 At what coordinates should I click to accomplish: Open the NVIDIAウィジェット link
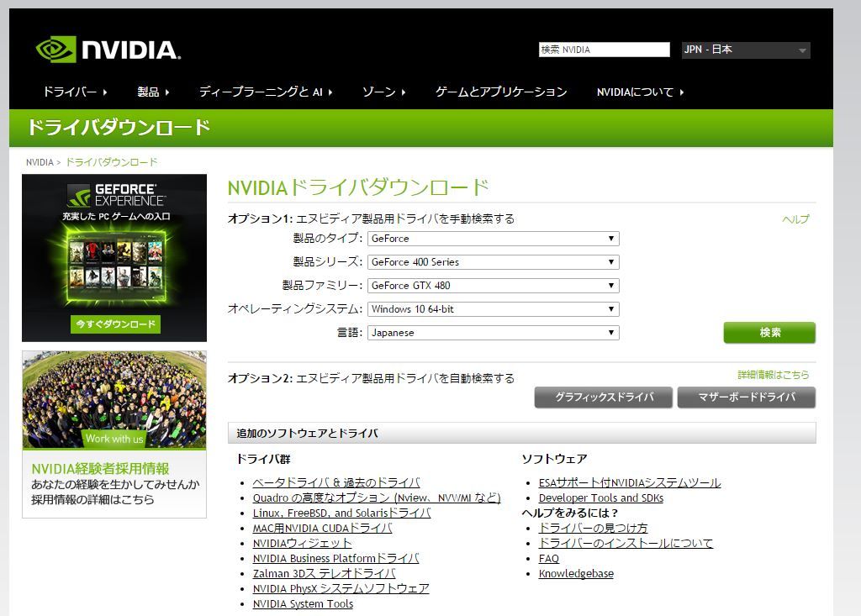coord(302,543)
